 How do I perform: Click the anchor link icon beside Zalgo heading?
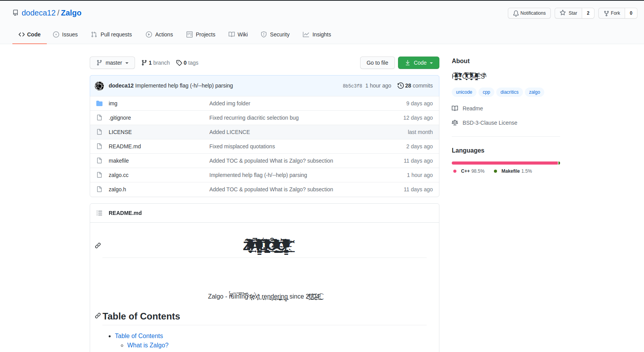point(98,246)
